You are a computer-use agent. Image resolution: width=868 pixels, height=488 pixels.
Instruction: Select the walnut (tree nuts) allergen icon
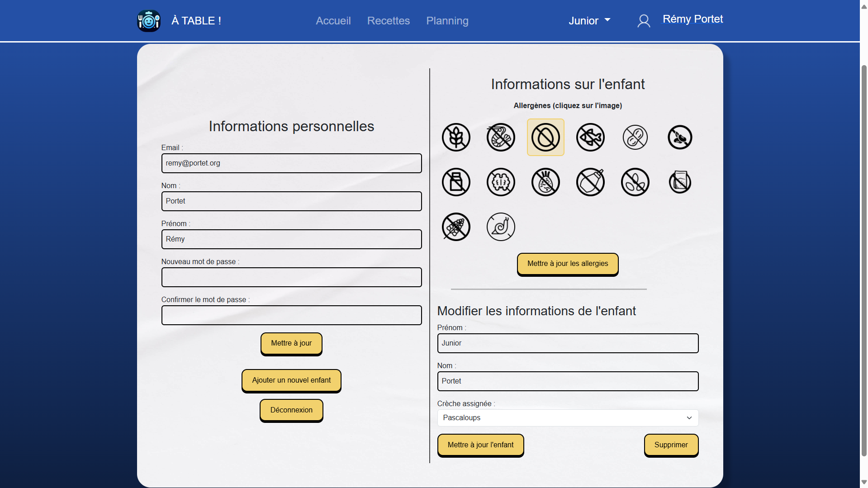[501, 182]
